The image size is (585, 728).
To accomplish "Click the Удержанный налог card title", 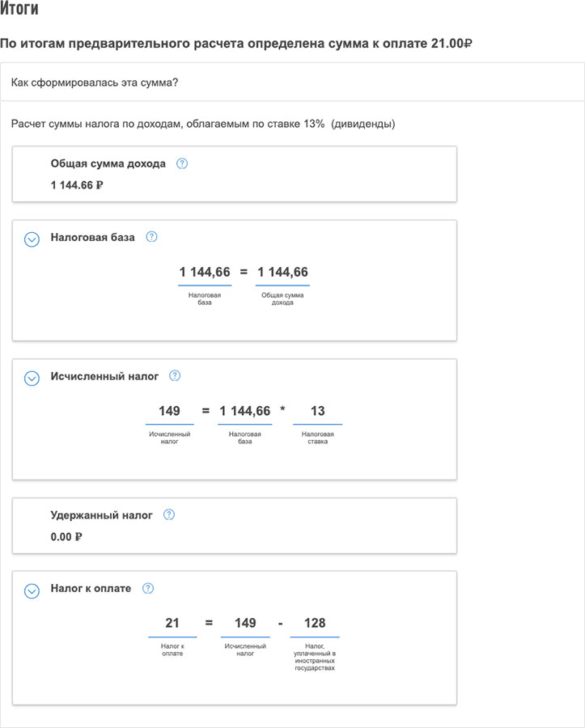I will [101, 514].
